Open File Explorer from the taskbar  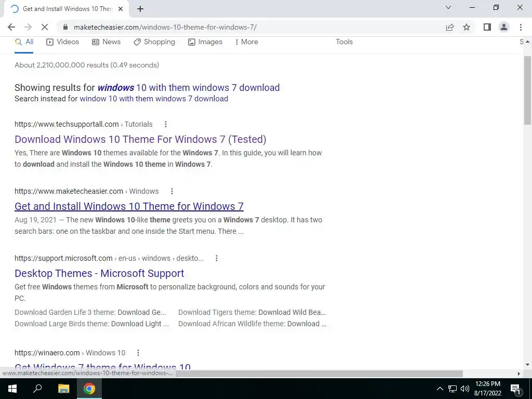(63, 389)
